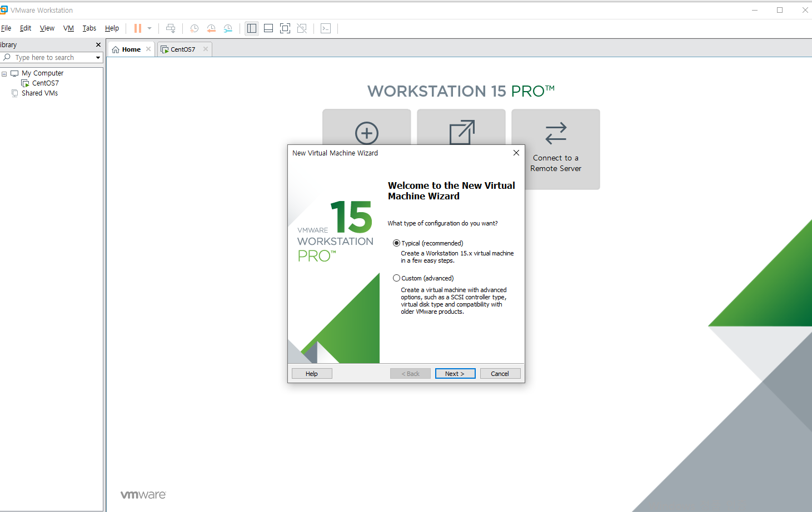The image size is (812, 512).
Task: Select CentOS7 in the library tree
Action: coord(45,83)
